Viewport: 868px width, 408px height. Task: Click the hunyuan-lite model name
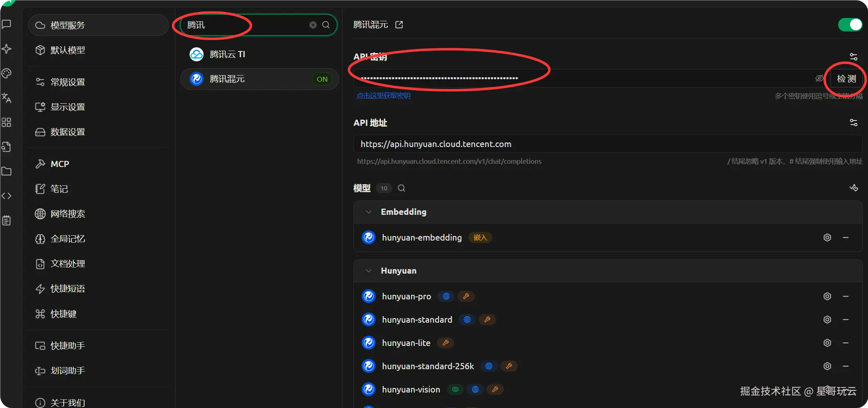click(x=406, y=343)
